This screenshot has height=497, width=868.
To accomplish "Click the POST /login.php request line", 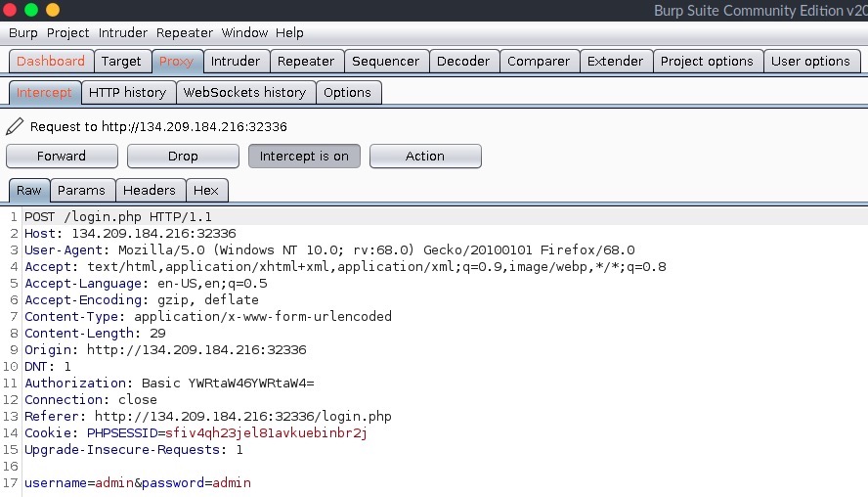I will 118,216.
